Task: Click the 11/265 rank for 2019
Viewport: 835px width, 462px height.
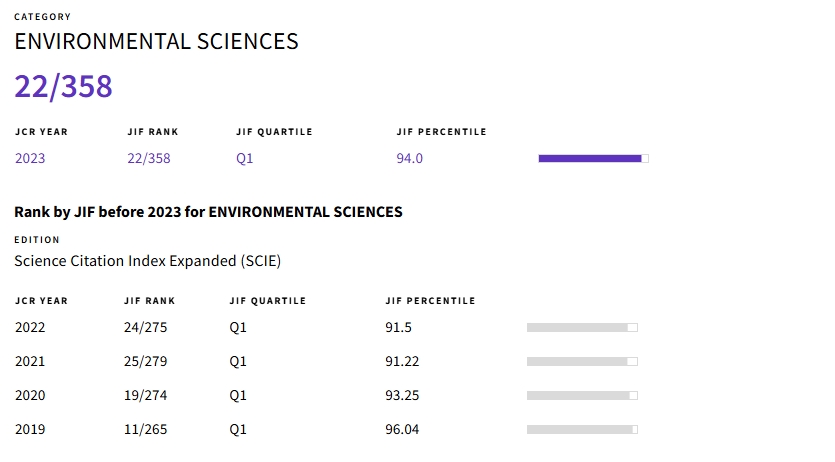Action: tap(145, 430)
